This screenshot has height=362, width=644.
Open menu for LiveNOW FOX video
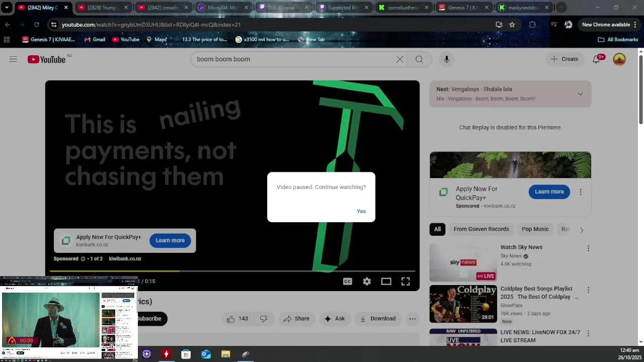588,333
